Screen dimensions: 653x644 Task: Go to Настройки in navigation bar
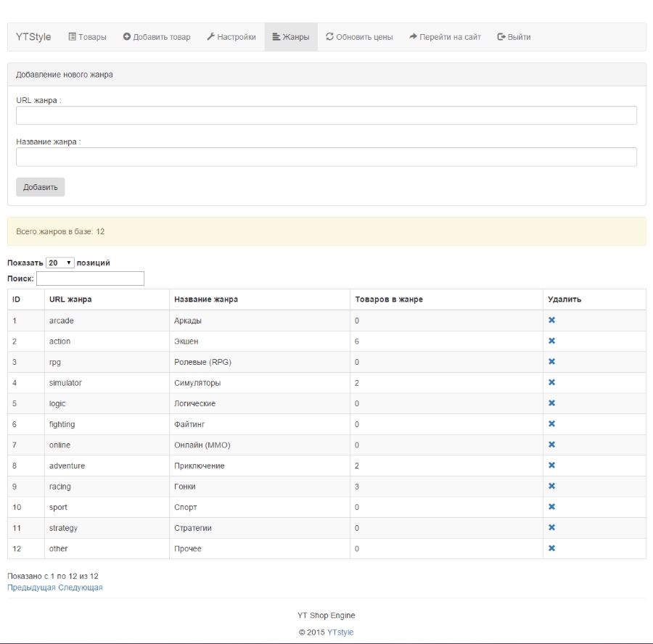(231, 37)
